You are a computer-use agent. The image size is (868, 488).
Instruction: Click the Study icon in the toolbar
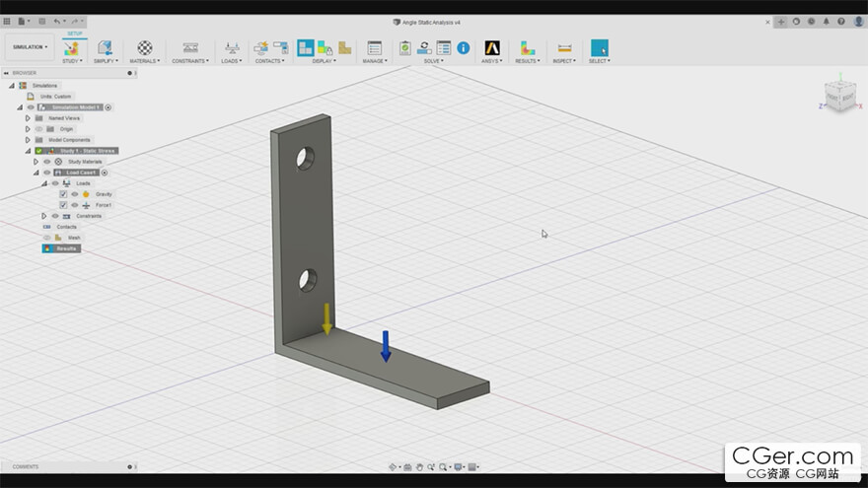click(x=71, y=47)
